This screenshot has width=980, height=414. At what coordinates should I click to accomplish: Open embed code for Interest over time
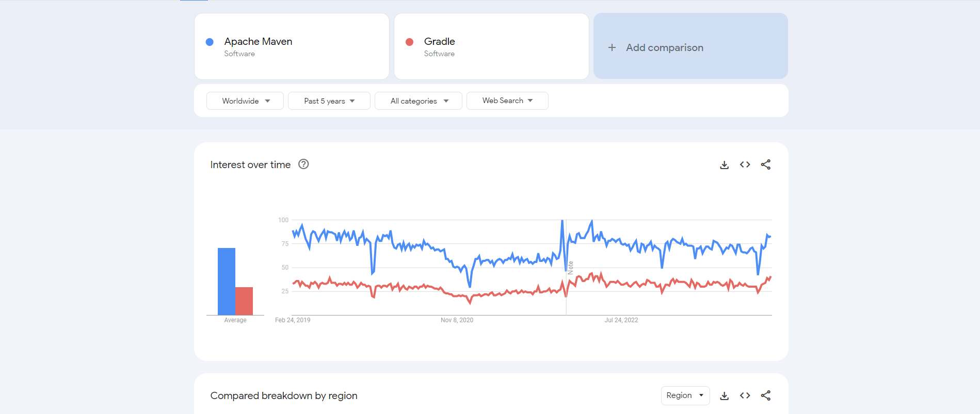pos(745,164)
